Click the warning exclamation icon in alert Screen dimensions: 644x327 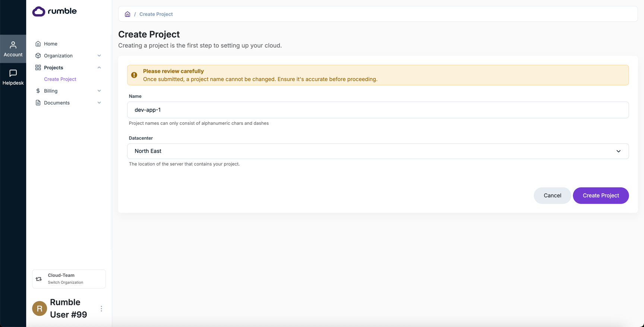tap(134, 75)
